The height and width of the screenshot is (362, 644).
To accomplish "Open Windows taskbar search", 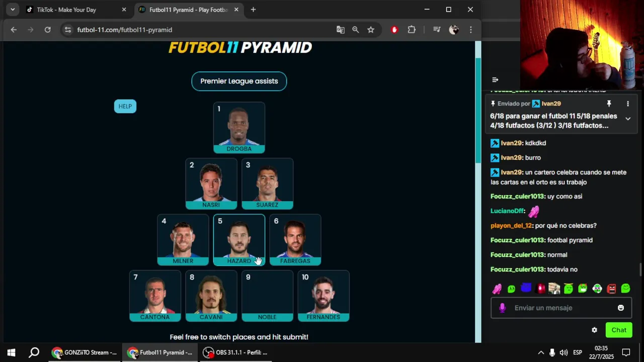I will click(34, 352).
